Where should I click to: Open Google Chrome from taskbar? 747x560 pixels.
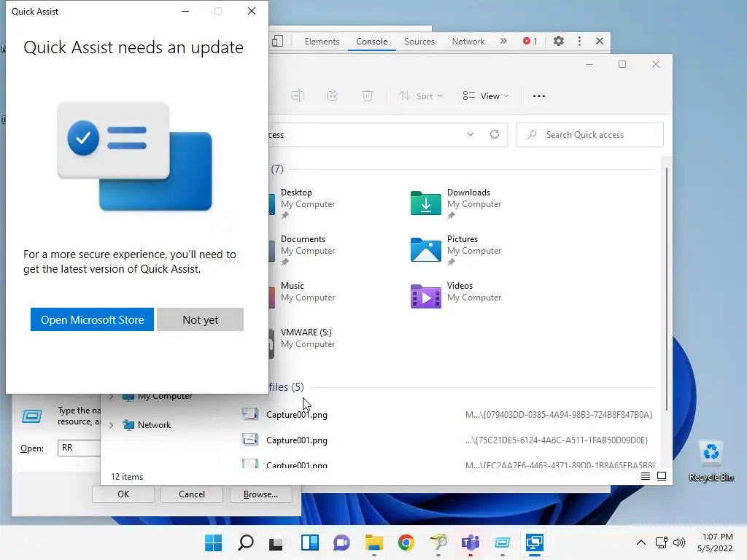pyautogui.click(x=406, y=542)
